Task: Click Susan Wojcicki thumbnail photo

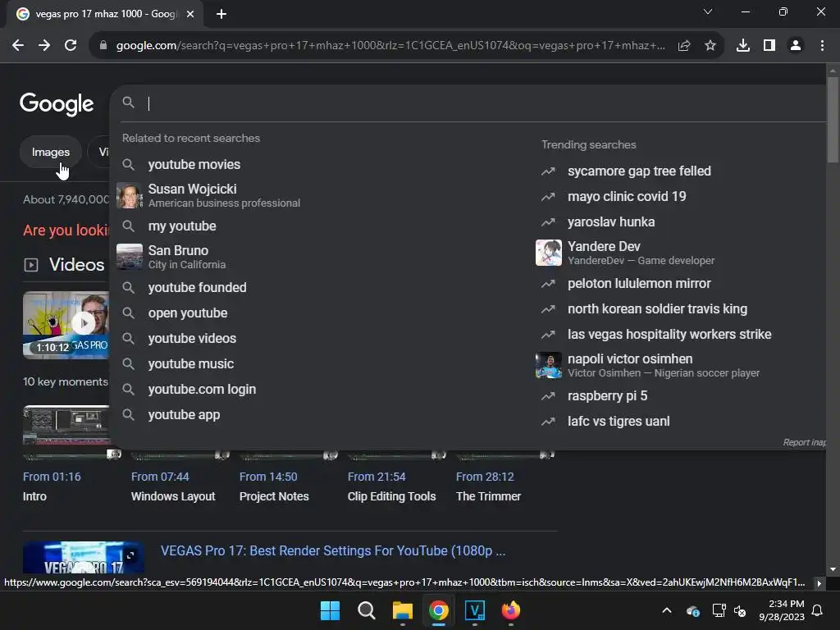Action: pos(130,195)
